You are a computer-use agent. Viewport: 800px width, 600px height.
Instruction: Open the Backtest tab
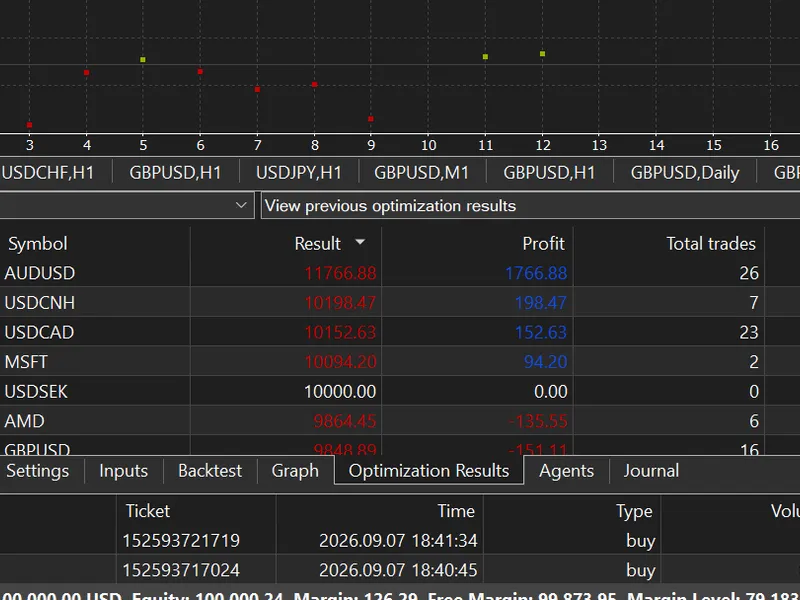(x=210, y=470)
